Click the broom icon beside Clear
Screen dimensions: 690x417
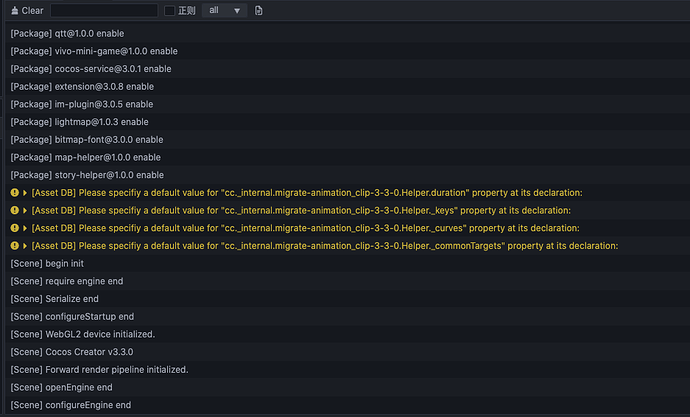click(14, 10)
